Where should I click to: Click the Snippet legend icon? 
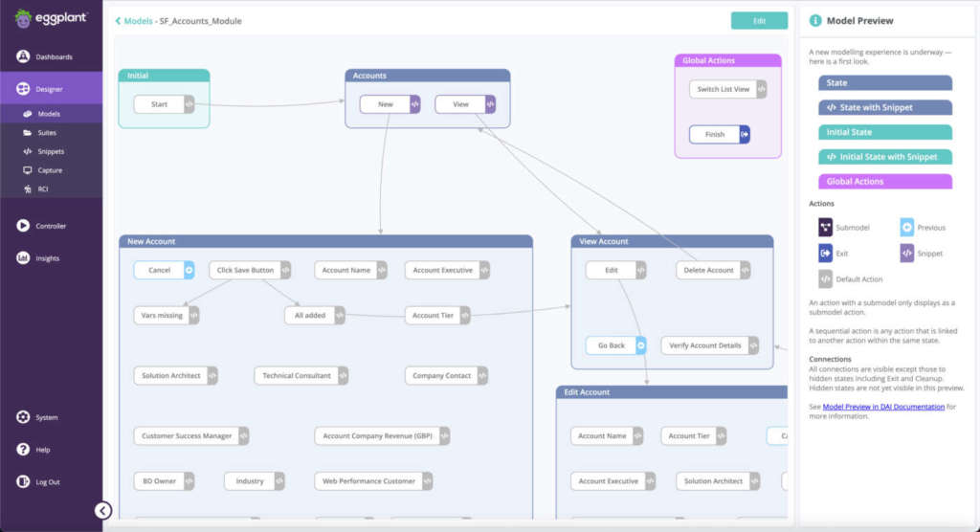coord(907,254)
